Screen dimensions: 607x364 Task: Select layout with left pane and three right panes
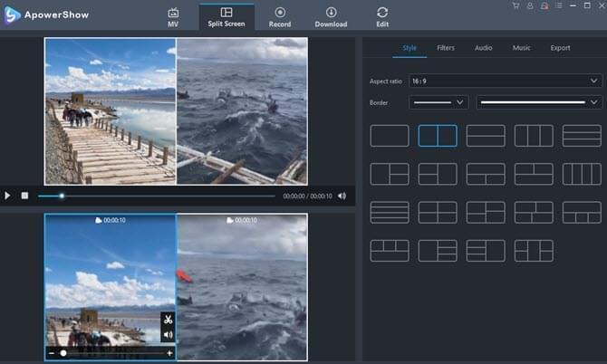click(x=438, y=251)
